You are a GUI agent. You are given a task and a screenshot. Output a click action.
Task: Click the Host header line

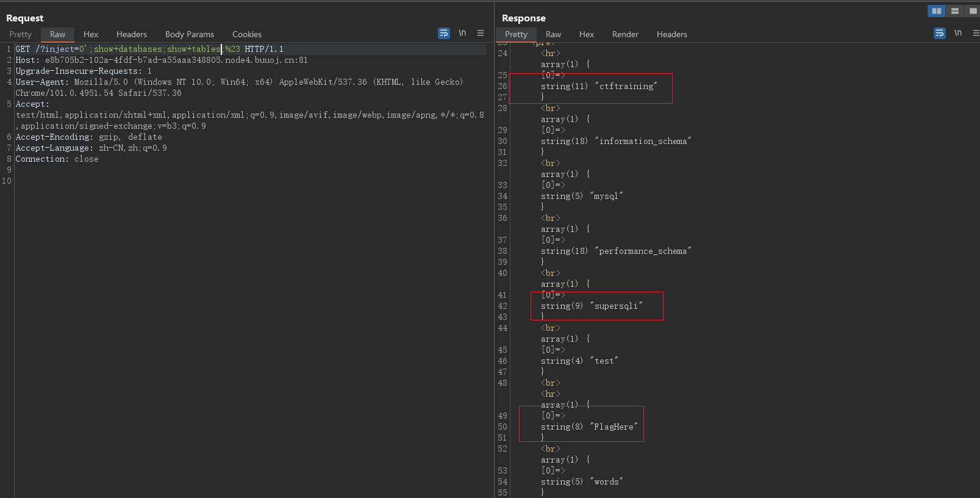[x=162, y=60]
